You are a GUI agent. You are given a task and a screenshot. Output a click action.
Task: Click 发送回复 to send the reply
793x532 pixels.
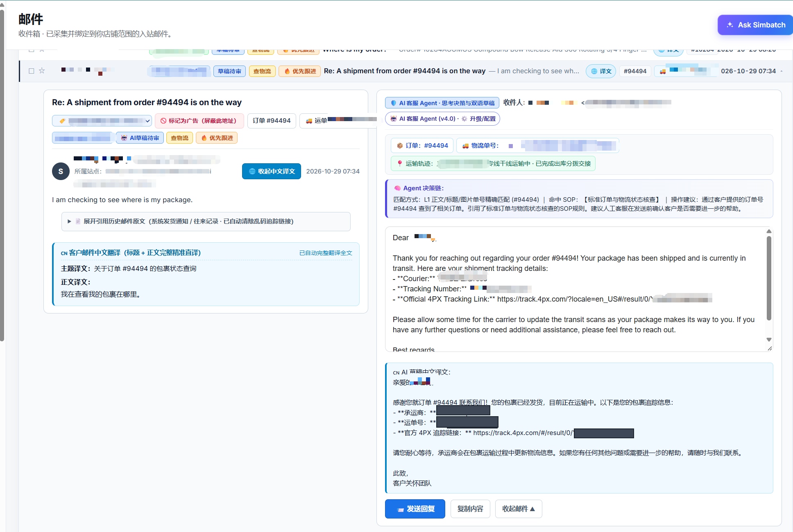415,509
